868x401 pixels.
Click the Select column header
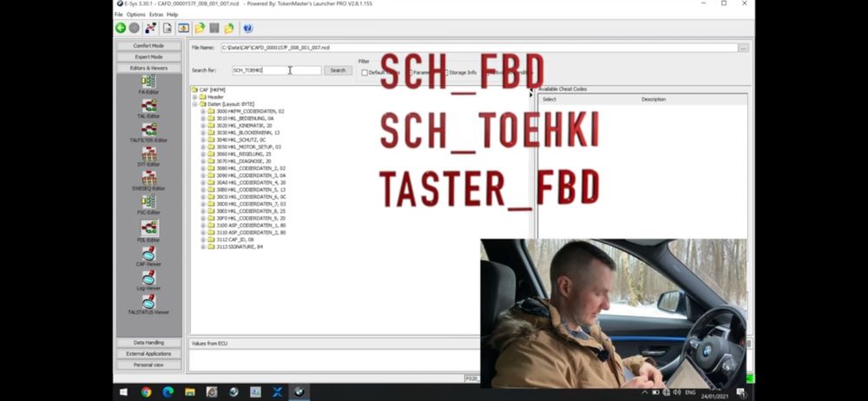[549, 100]
